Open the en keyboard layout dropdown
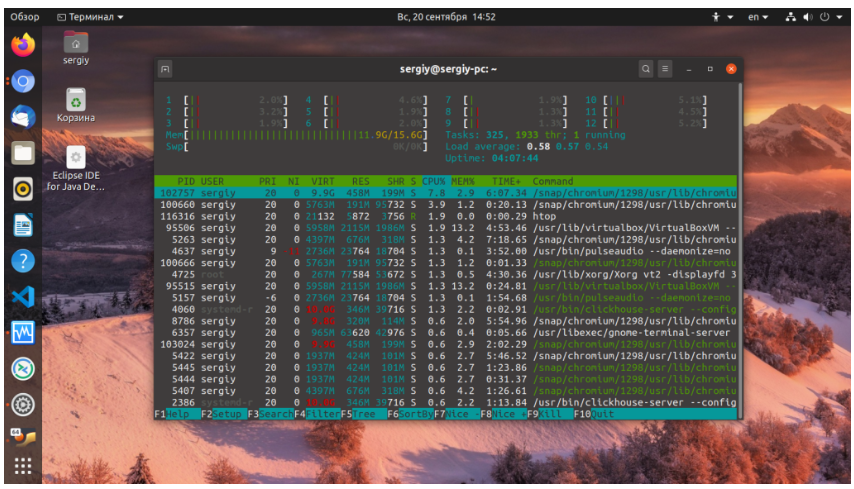 coord(758,17)
